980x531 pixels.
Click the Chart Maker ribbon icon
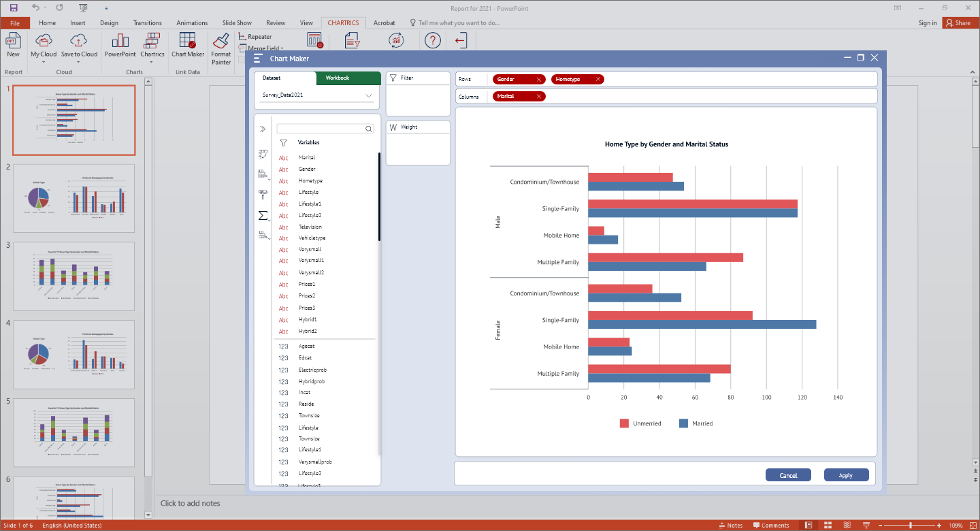[x=188, y=41]
